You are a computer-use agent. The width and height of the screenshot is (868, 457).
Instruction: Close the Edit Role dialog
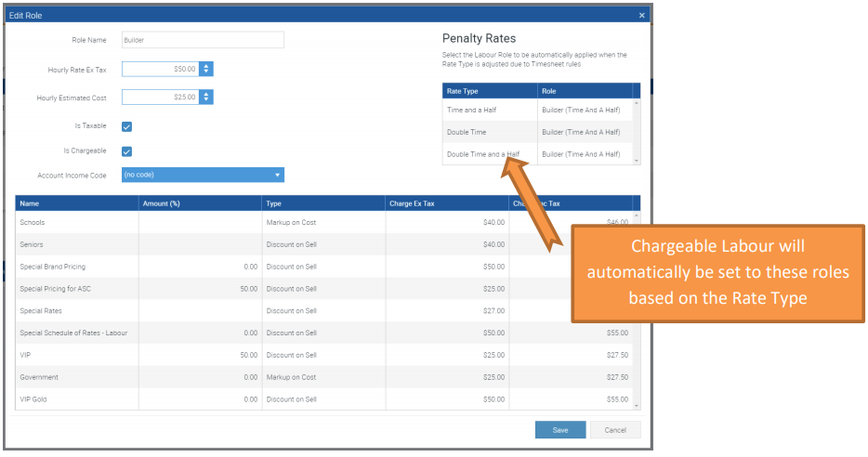pos(641,15)
